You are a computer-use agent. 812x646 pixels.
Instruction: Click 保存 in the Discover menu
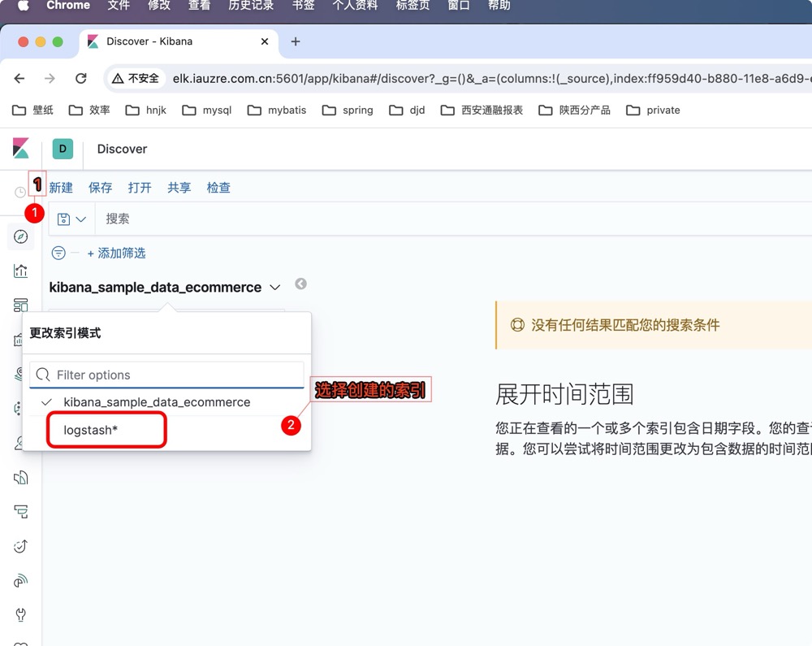[101, 188]
